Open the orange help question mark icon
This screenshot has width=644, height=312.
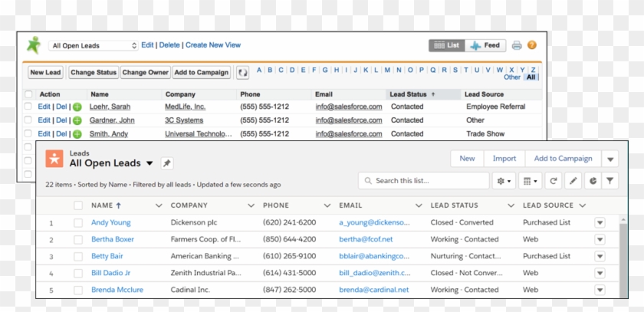pos(532,45)
